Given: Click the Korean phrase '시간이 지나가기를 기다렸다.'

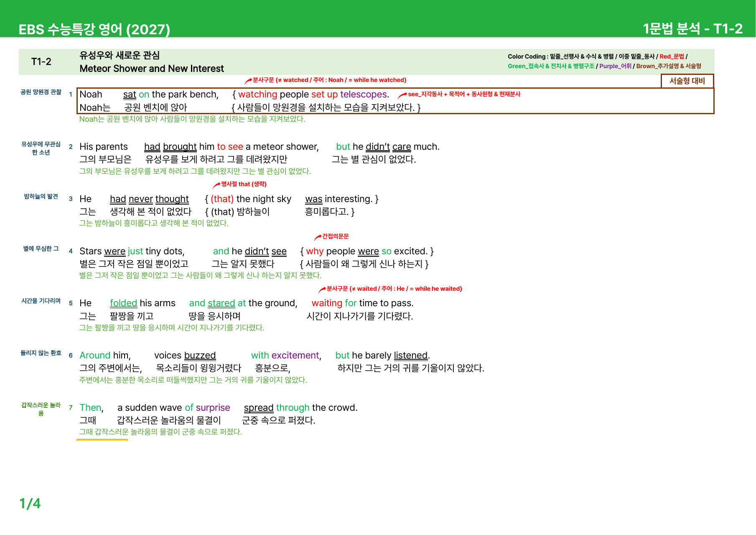Looking at the screenshot, I should tap(360, 316).
